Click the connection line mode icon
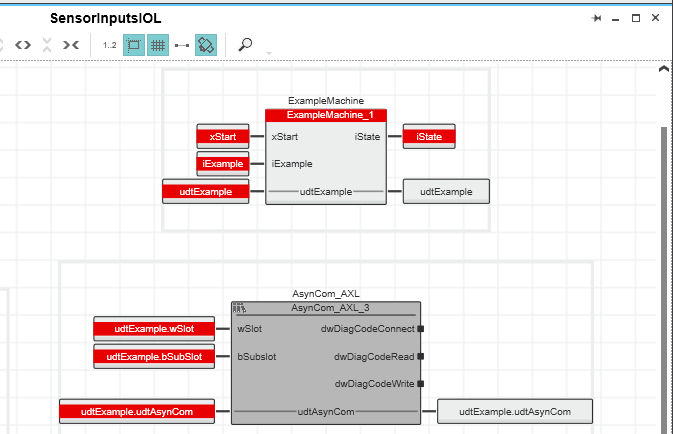Image resolution: width=673 pixels, height=434 pixels. click(181, 45)
